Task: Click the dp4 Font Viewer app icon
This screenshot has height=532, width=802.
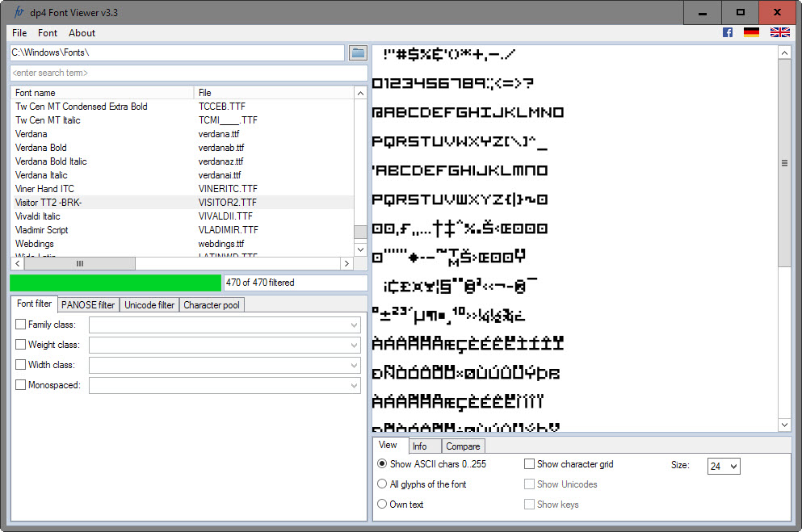Action: (x=19, y=12)
